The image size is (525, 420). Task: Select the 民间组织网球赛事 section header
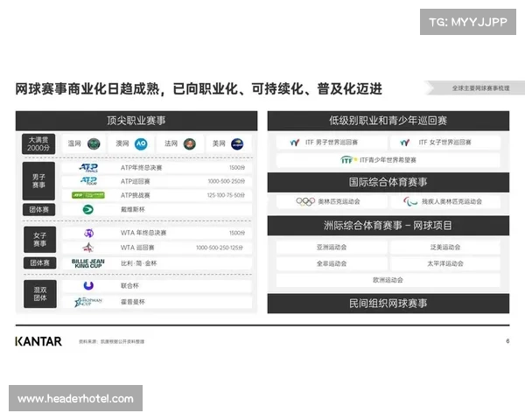pyautogui.click(x=388, y=304)
